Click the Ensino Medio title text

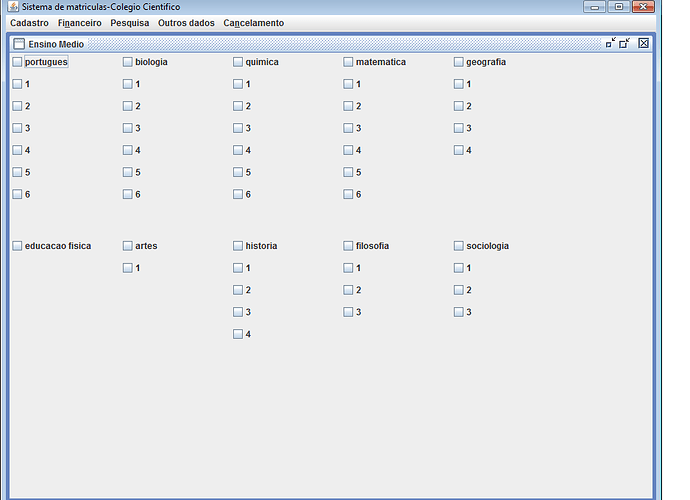(56, 44)
